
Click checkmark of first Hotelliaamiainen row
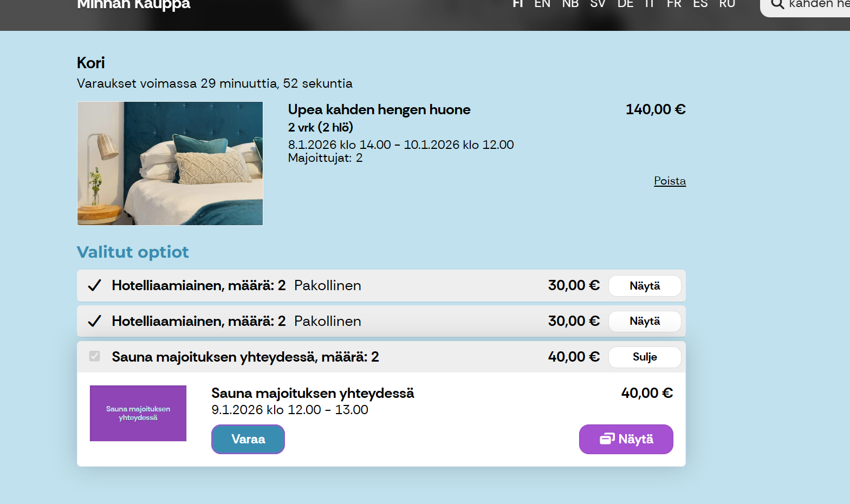[95, 285]
